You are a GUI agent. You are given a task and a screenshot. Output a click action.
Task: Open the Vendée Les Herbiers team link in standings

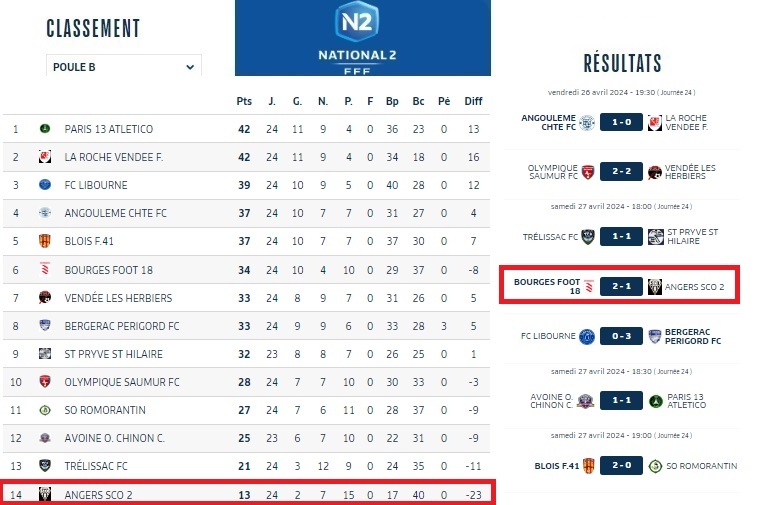(118, 298)
